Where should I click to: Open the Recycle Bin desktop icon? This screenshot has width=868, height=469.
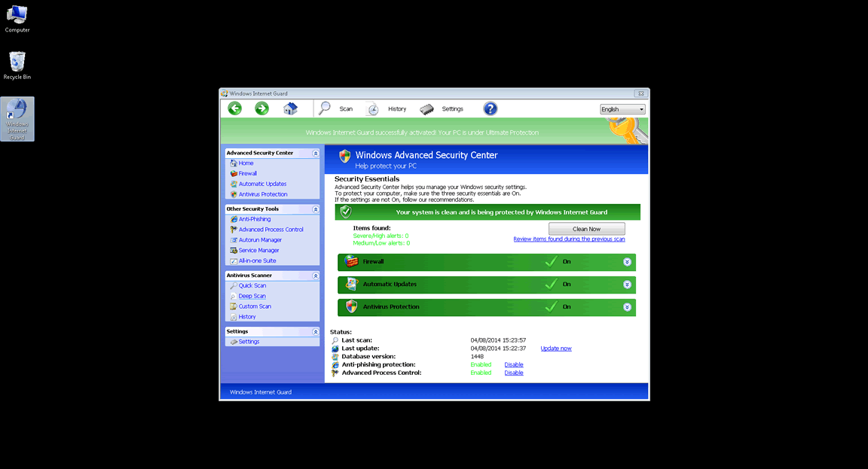coord(17,65)
